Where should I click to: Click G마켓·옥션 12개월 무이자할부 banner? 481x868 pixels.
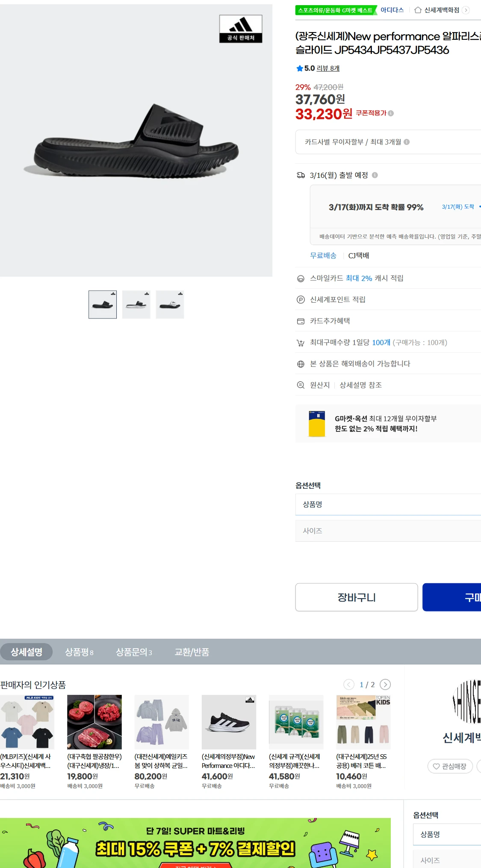[388, 423]
